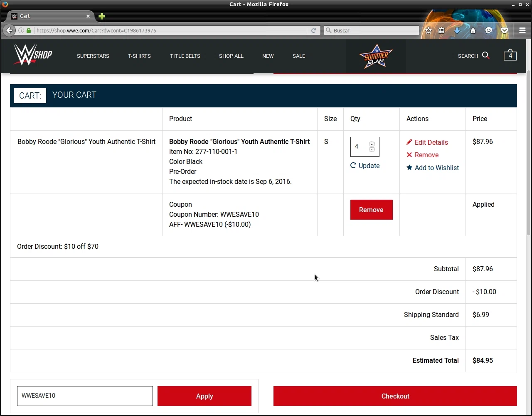Add the shirt to Wishlist
The height and width of the screenshot is (416, 532).
click(433, 168)
